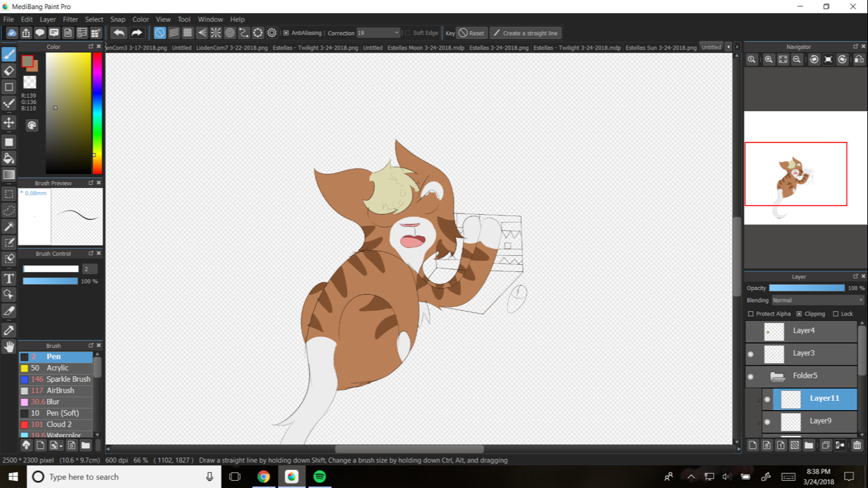Enable the radial snap icon
The height and width of the screenshot is (488, 868).
coord(215,33)
